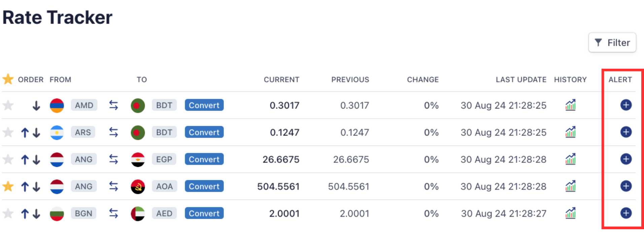The height and width of the screenshot is (238, 644).
Task: Move AMD to BDT row down
Action: 36,106
